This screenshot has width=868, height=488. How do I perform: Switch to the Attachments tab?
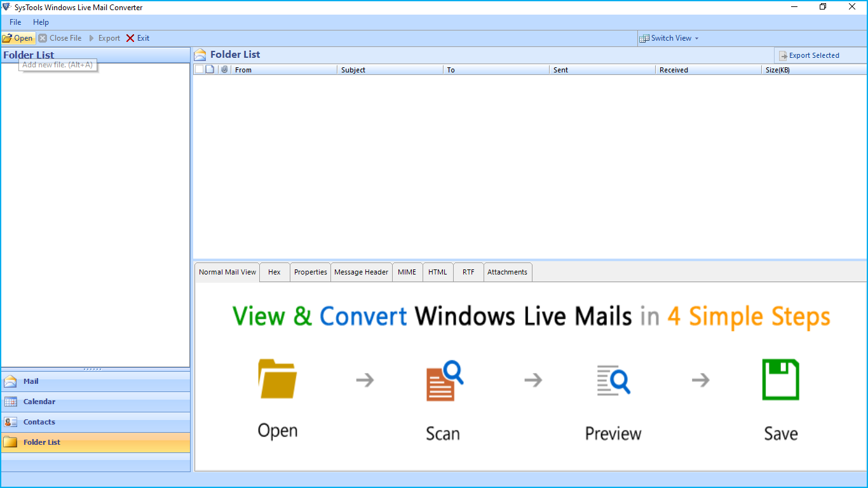coord(508,272)
